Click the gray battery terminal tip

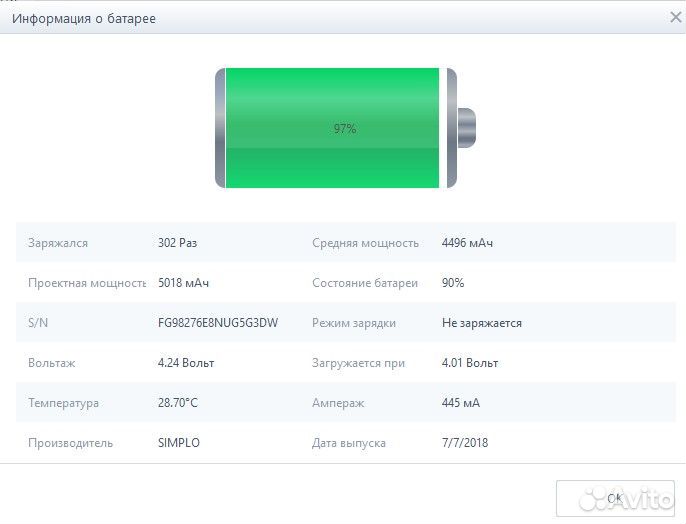tap(467, 128)
